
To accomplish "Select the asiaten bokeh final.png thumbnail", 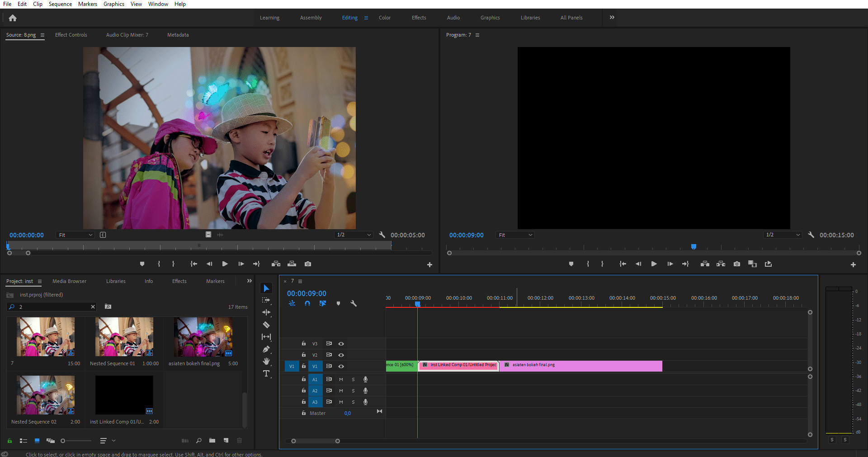I will pos(203,336).
